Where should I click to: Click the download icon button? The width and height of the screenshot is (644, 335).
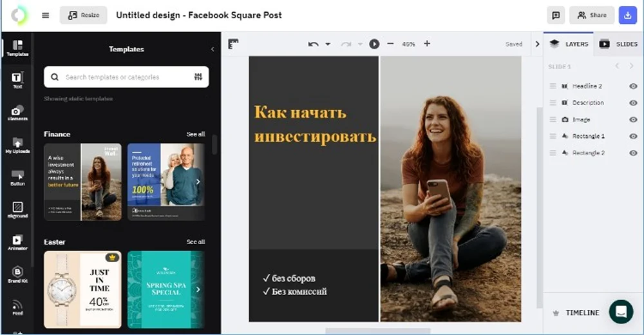coord(627,15)
